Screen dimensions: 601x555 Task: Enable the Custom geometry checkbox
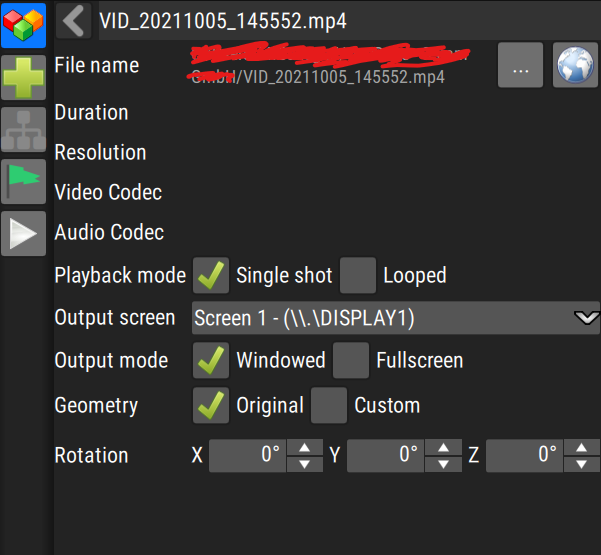pyautogui.click(x=329, y=405)
